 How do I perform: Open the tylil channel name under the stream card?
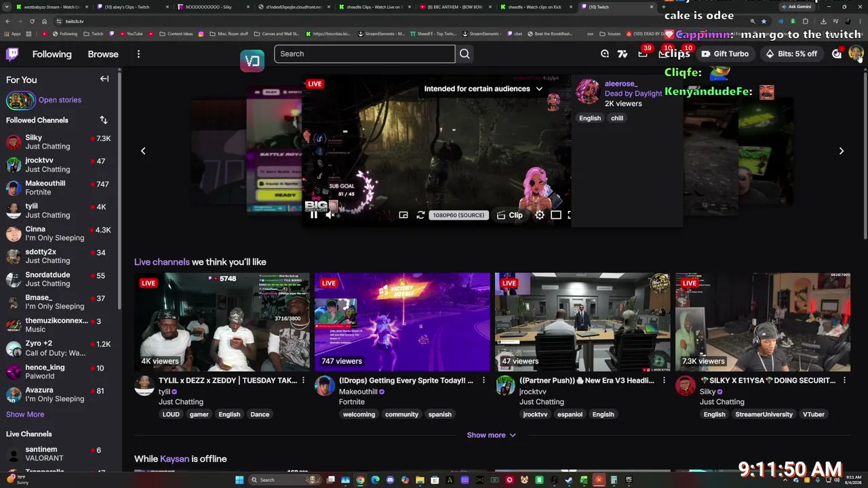click(x=164, y=392)
